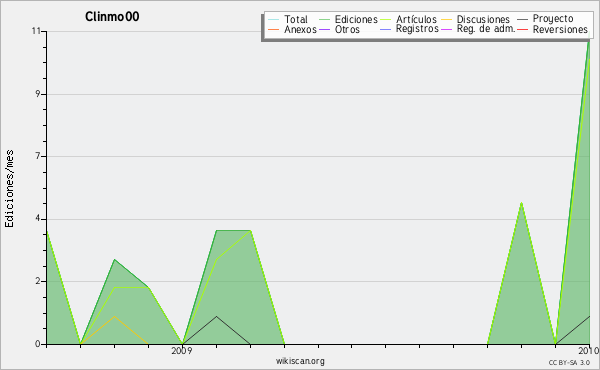Viewport: 600px width, 370px height.
Task: Click the y-axis value 0
Action: coord(38,344)
